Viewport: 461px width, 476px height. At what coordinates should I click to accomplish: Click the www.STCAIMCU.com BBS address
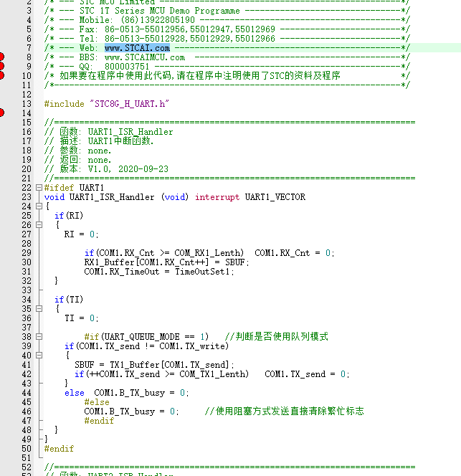point(145,57)
